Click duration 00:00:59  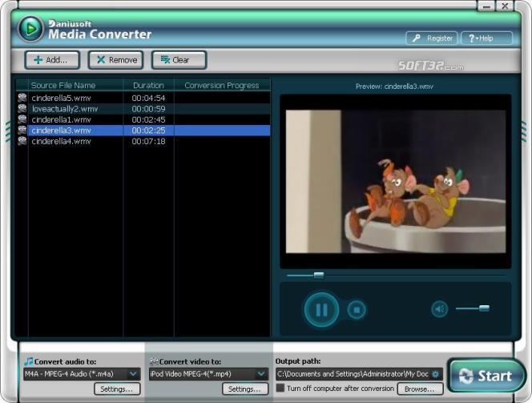point(148,109)
